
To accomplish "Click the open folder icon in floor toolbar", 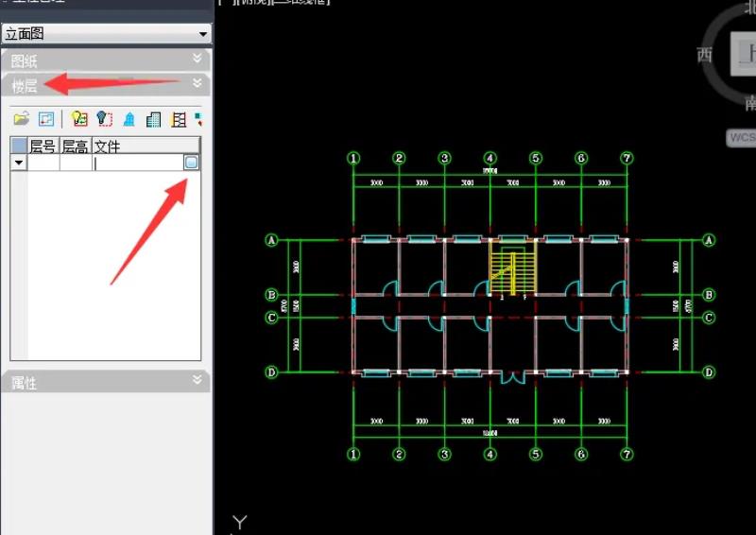I will click(21, 118).
